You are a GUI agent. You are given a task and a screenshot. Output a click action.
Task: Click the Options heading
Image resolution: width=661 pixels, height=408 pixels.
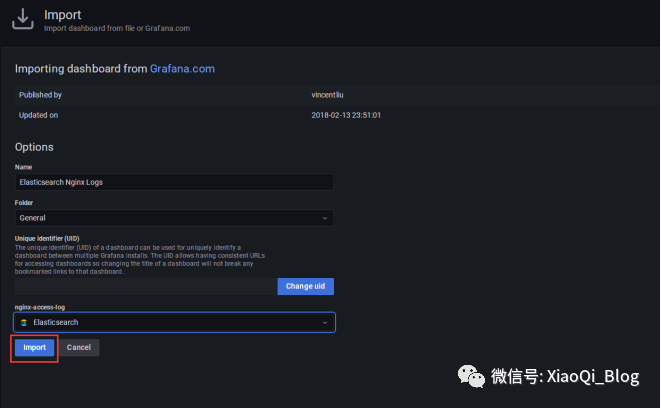coord(34,147)
